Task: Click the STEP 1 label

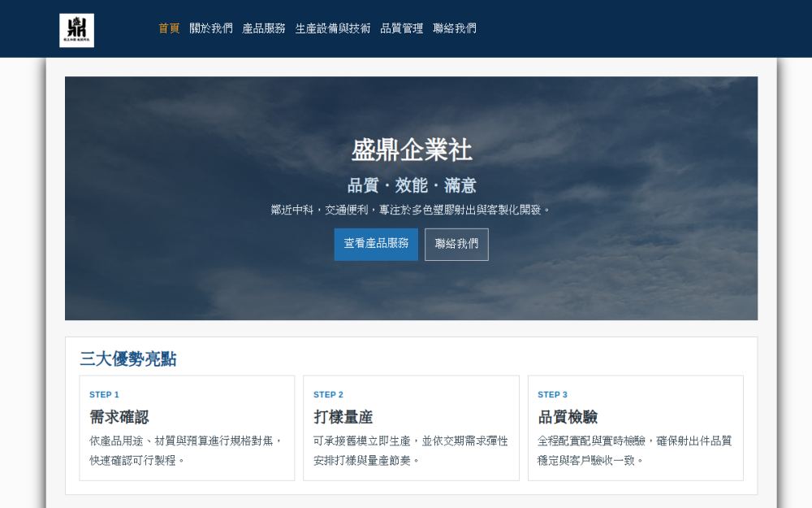Action: [104, 394]
